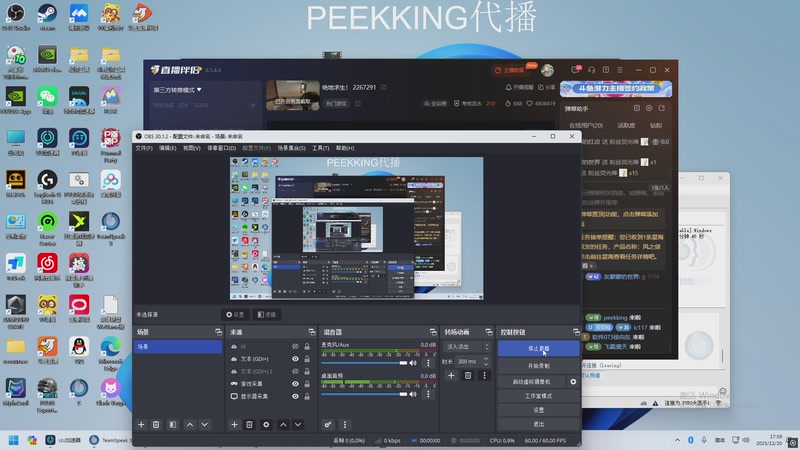800x450 pixels.
Task: Pop out the Mixer dock icon
Action: coord(433,332)
